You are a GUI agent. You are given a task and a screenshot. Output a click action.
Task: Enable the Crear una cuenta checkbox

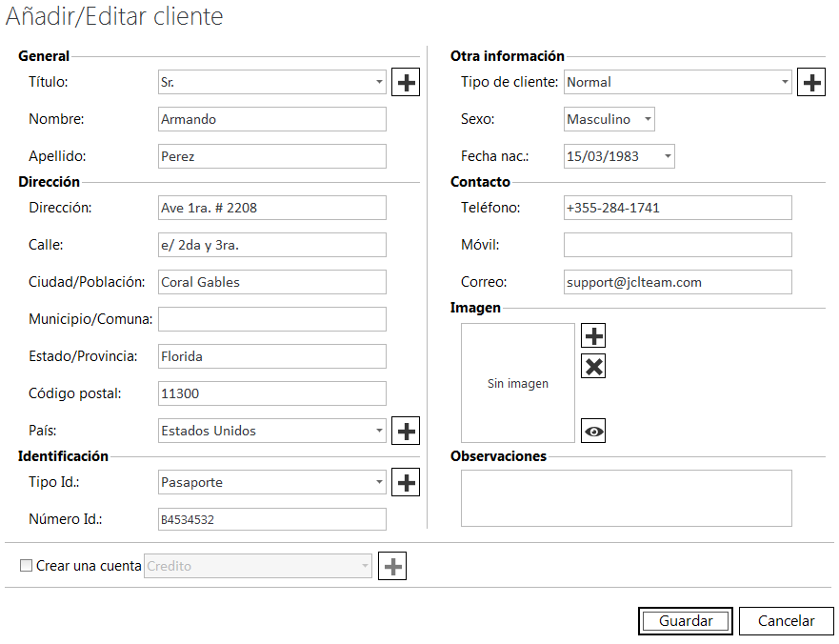(x=27, y=567)
